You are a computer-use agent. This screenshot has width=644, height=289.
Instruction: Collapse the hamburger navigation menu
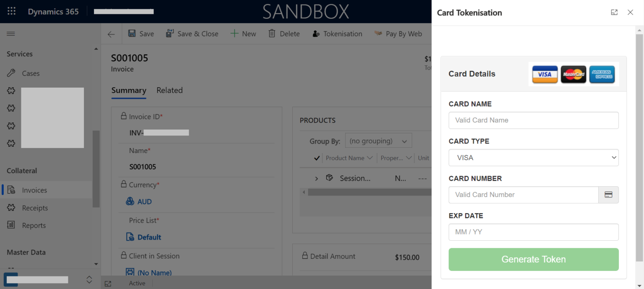point(11,34)
